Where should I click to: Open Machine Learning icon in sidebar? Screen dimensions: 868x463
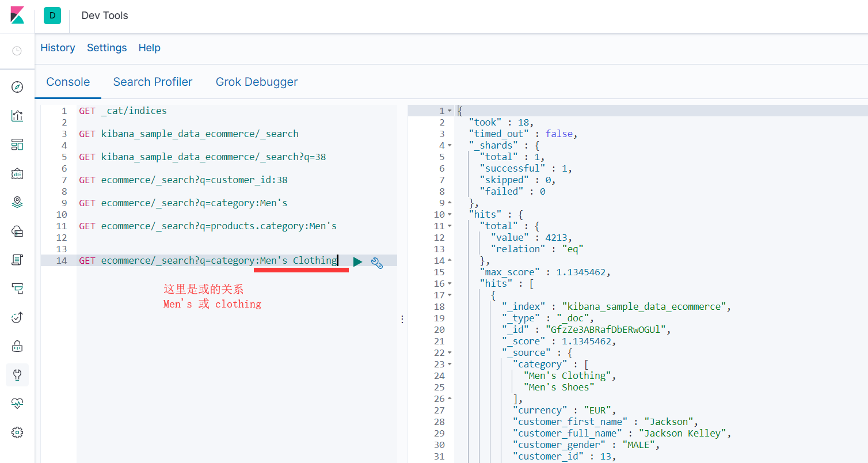click(17, 231)
